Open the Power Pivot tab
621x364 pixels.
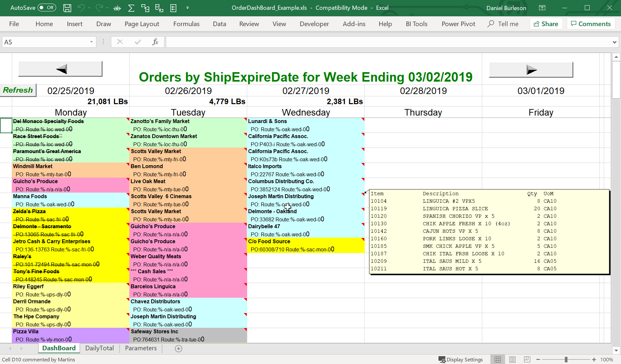click(458, 24)
